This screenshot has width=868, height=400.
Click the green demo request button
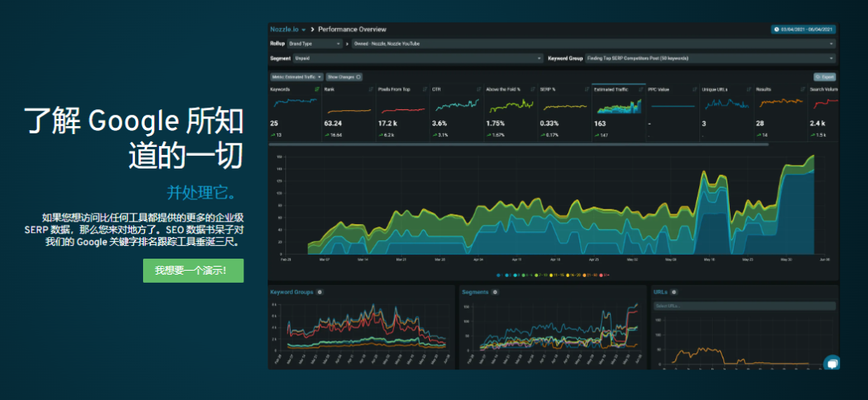click(x=193, y=270)
